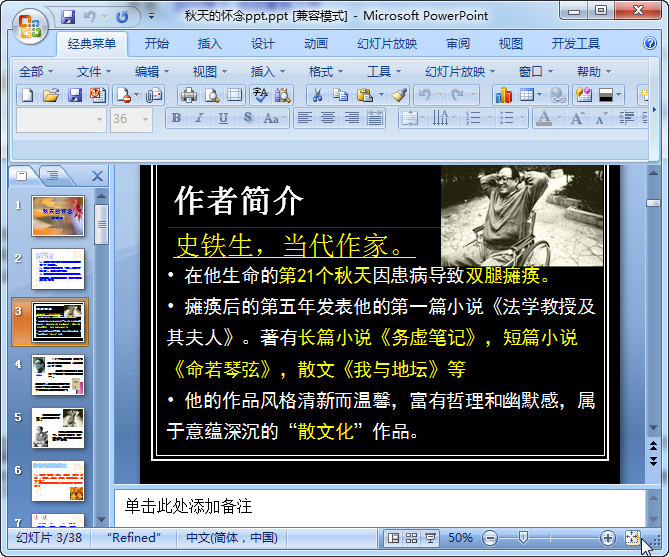Image resolution: width=669 pixels, height=557 pixels.
Task: Click the Increase Font Size icon
Action: pos(577,118)
